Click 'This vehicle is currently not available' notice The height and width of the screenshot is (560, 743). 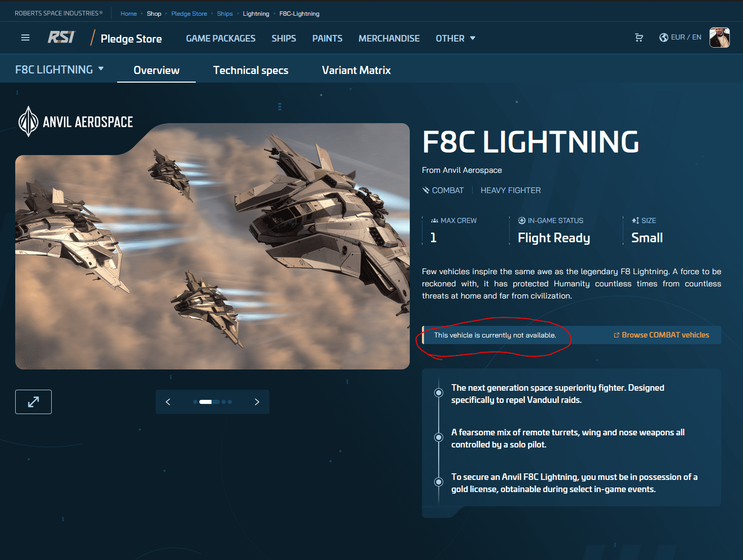coord(495,335)
